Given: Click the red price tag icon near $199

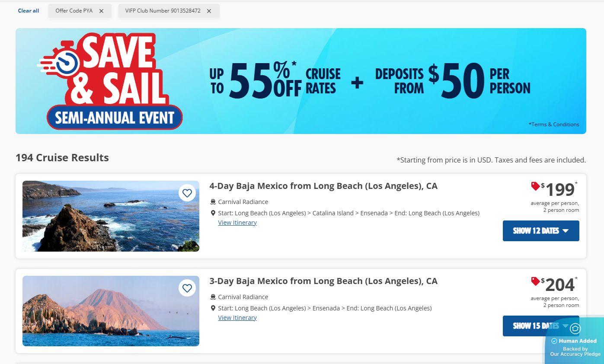Looking at the screenshot, I should point(535,186).
